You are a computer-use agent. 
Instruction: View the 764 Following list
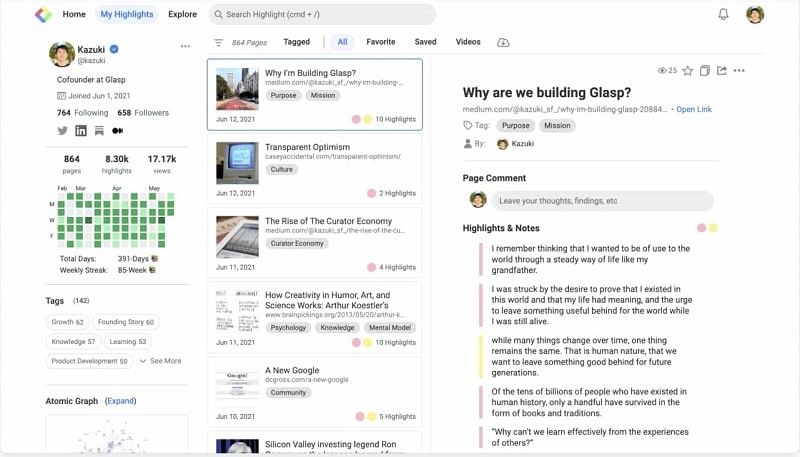tap(83, 113)
